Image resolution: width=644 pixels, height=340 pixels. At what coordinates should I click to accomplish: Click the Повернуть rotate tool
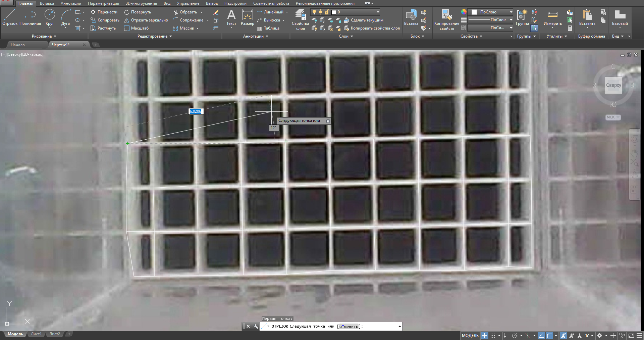point(138,12)
